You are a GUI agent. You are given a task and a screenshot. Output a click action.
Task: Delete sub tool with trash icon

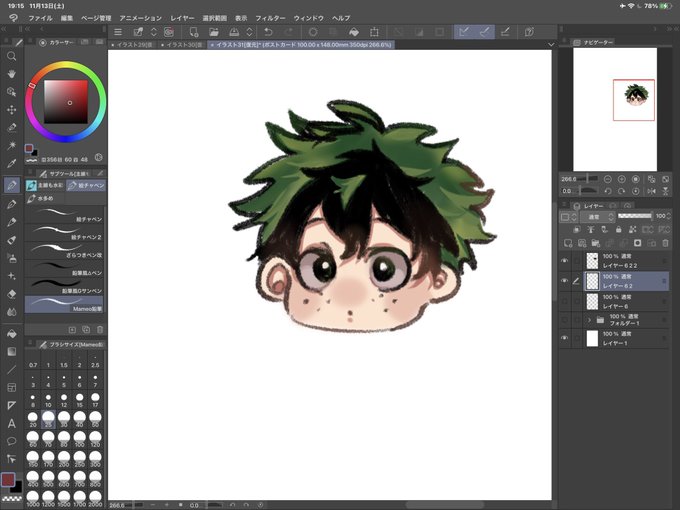tap(100, 330)
